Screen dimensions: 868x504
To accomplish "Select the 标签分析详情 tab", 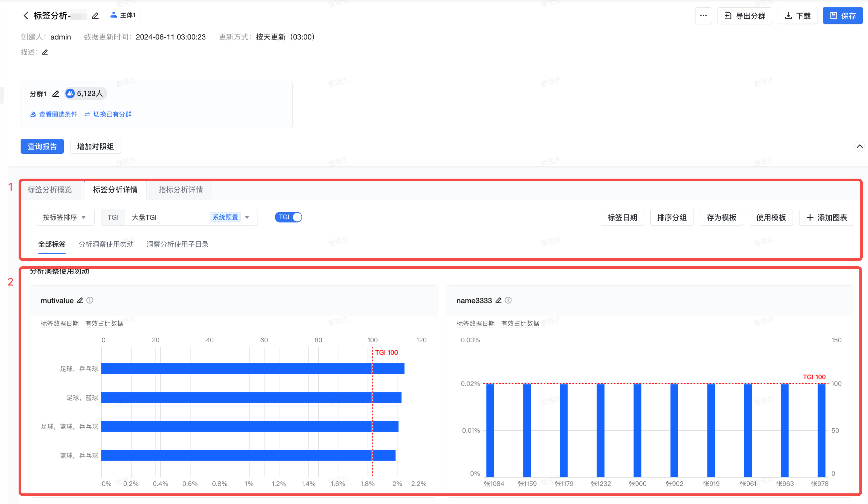I will [x=115, y=190].
